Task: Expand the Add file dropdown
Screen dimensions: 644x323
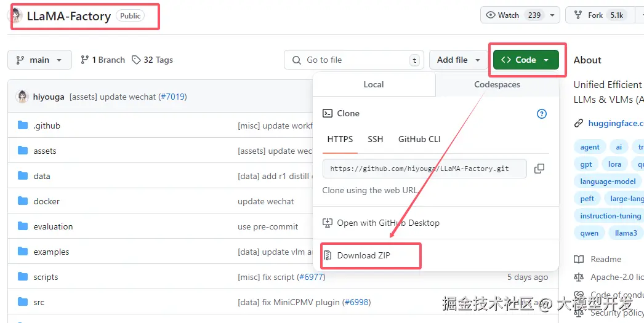Action: click(458, 60)
